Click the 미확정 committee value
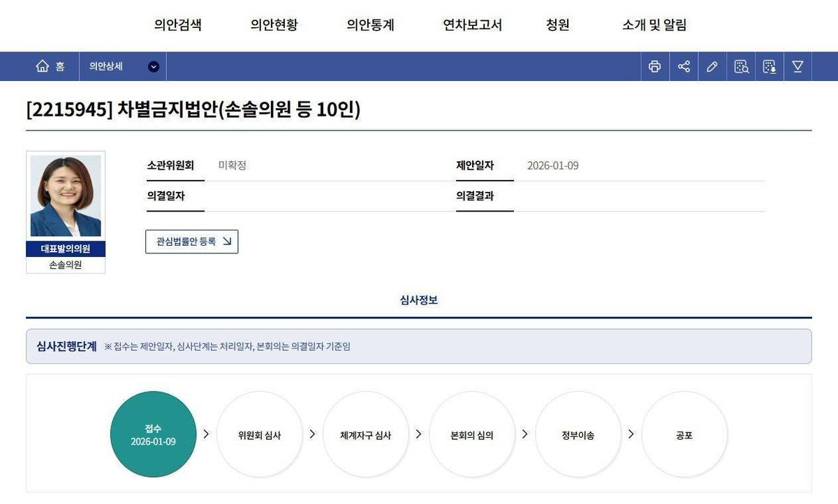This screenshot has height=504, width=838. 233,165
